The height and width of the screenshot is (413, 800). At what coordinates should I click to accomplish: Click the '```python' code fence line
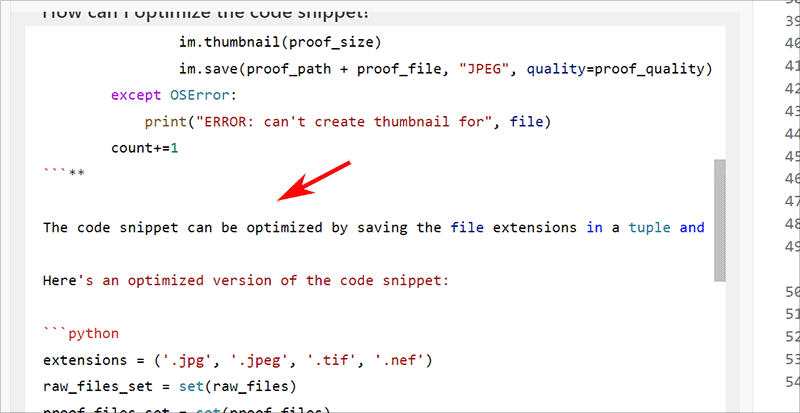point(80,333)
